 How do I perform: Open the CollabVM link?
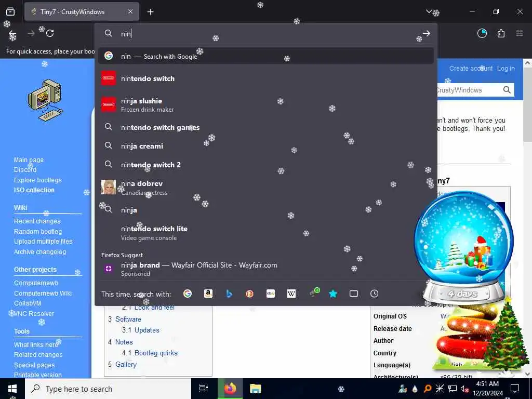tap(28, 303)
